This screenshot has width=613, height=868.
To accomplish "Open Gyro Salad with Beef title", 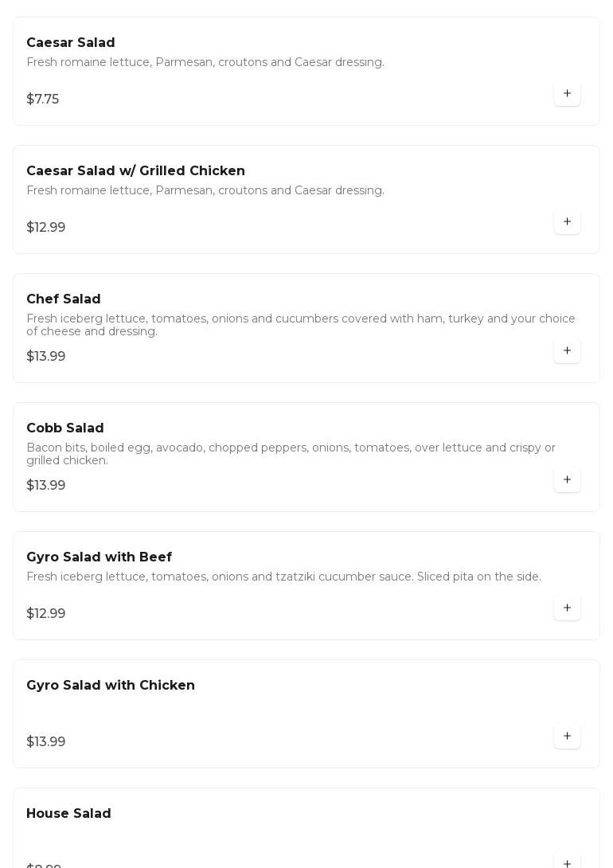I will (x=99, y=557).
